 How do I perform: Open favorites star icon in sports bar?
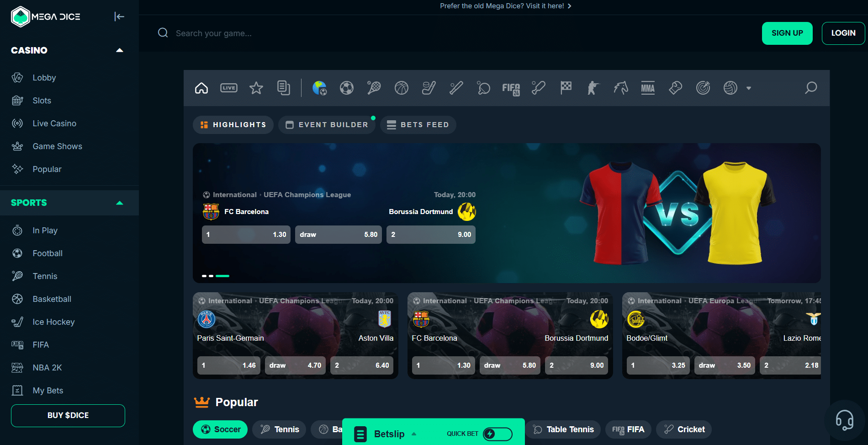256,88
